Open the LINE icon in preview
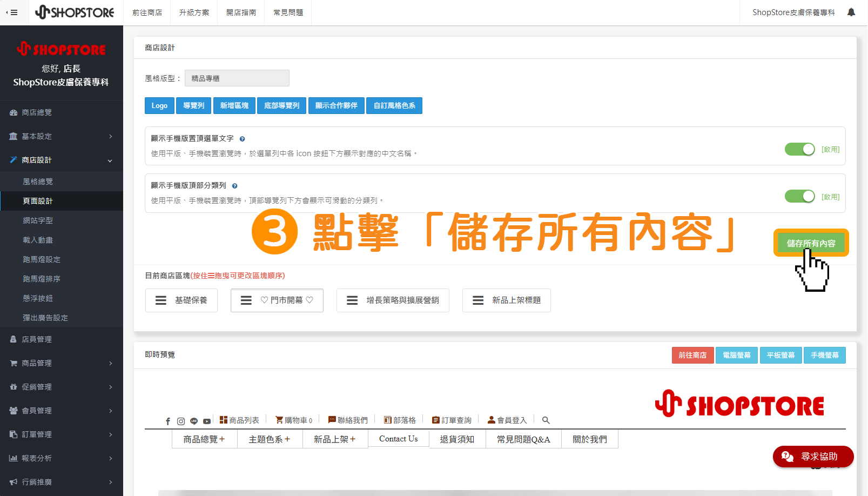Viewport: 868px width, 496px height. 194,421
